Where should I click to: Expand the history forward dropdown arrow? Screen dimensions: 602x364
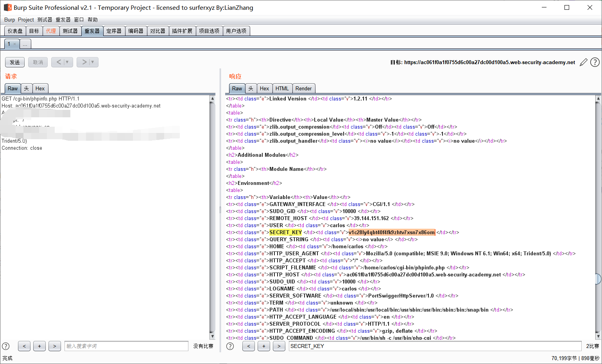tap(93, 62)
